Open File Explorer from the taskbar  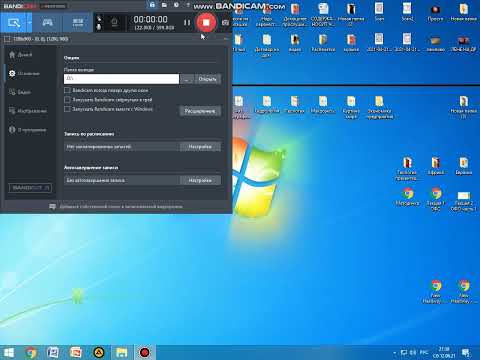121,353
